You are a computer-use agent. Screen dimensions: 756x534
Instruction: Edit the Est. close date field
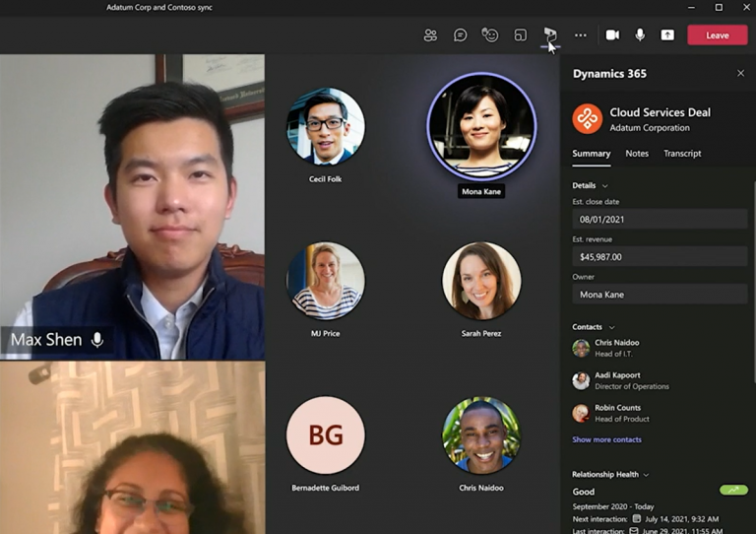click(x=660, y=220)
